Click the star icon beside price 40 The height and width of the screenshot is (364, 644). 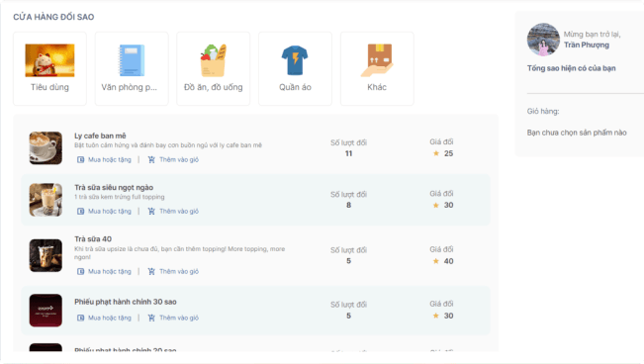pos(436,261)
